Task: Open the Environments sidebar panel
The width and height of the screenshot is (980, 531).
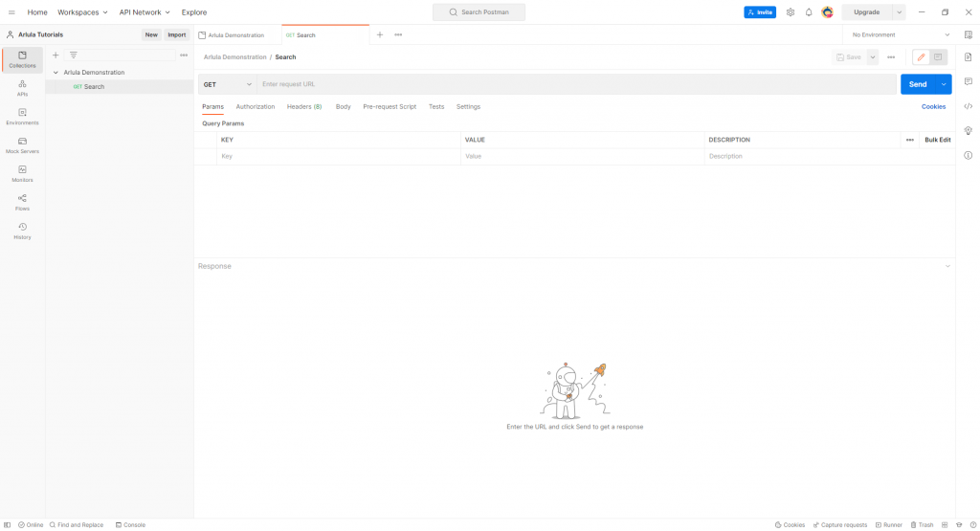Action: click(23, 117)
